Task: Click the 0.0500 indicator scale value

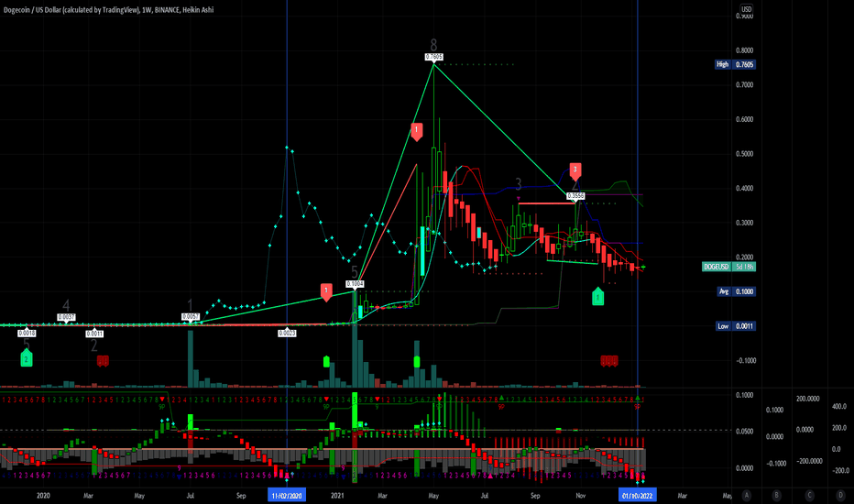Action: (x=745, y=431)
